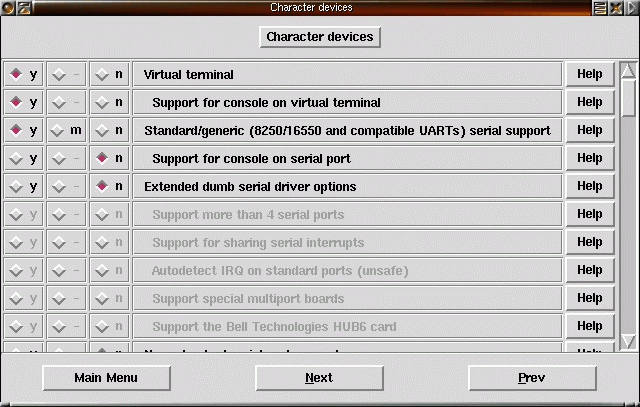Open Help for Autodetect IRQ on standard ports
Screen dimensions: 640x407
coord(589,270)
